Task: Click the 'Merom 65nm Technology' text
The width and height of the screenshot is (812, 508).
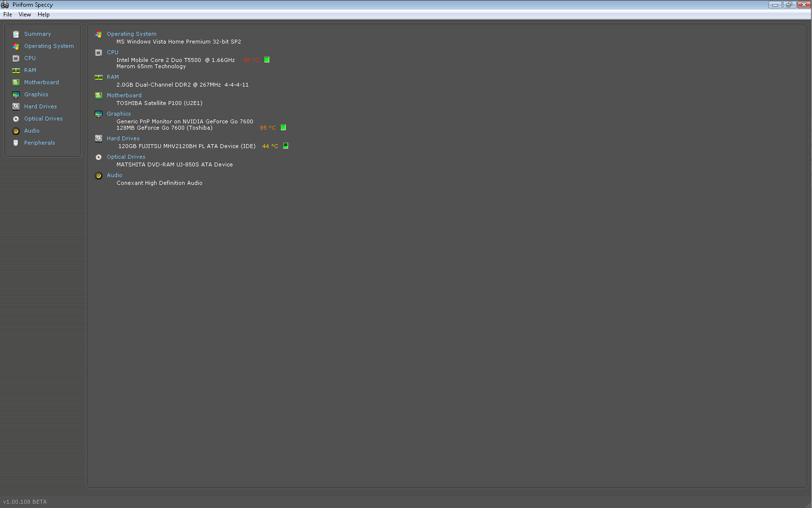Action: click(x=151, y=66)
